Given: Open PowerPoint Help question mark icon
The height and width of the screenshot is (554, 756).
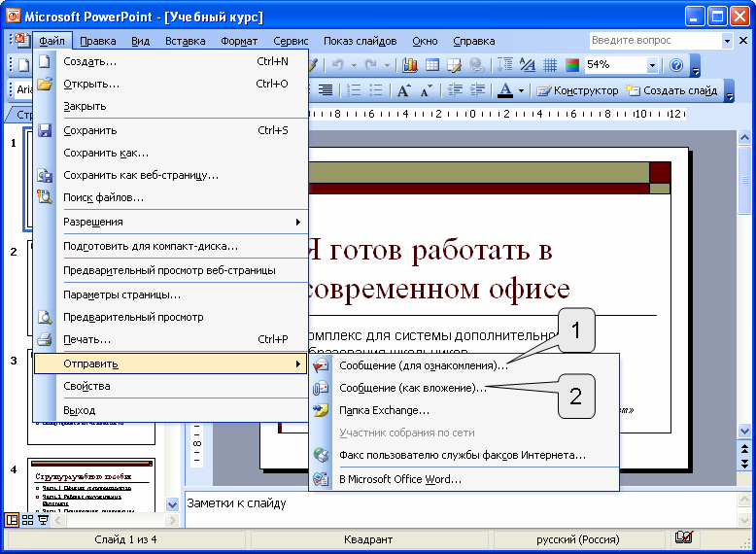Looking at the screenshot, I should click(x=676, y=65).
